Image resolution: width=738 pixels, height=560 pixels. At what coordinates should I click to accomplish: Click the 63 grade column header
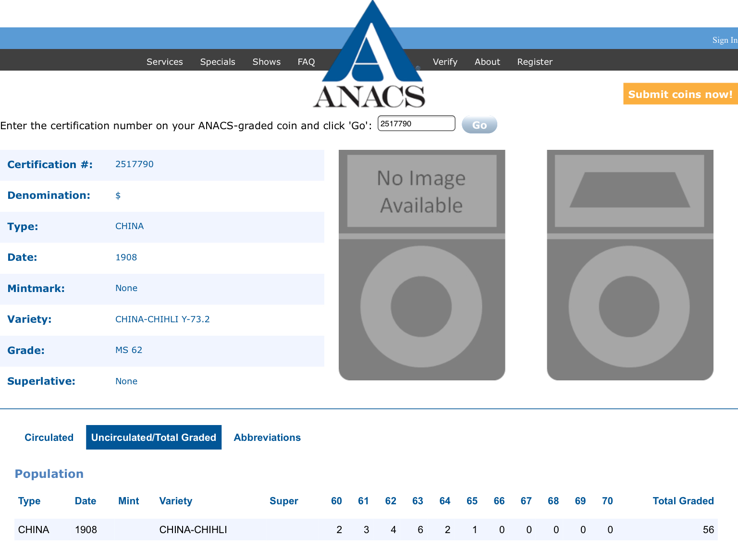click(418, 501)
